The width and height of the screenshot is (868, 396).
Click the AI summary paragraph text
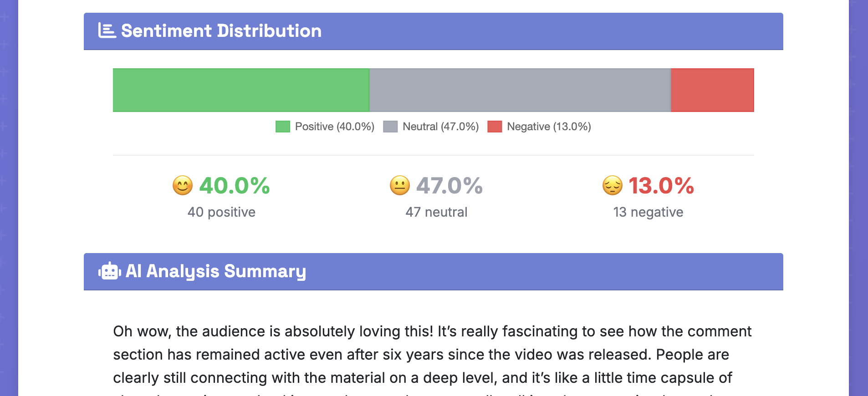[432, 355]
